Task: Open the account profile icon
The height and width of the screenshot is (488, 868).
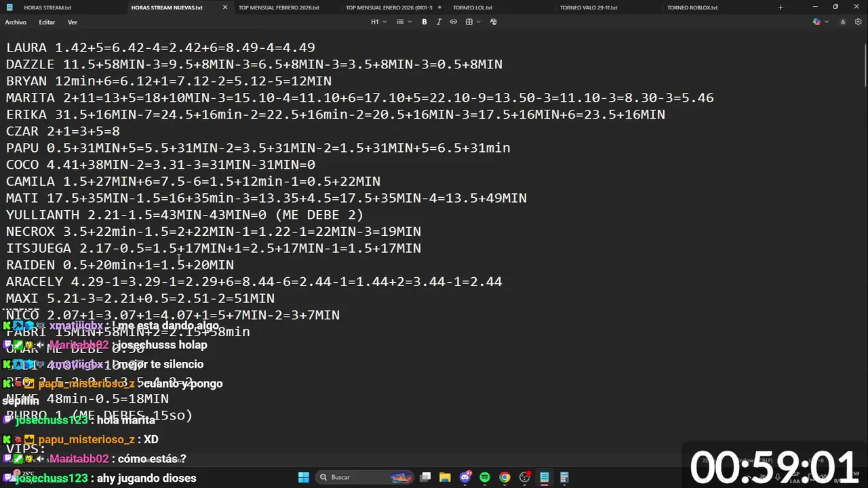Action: [x=843, y=22]
